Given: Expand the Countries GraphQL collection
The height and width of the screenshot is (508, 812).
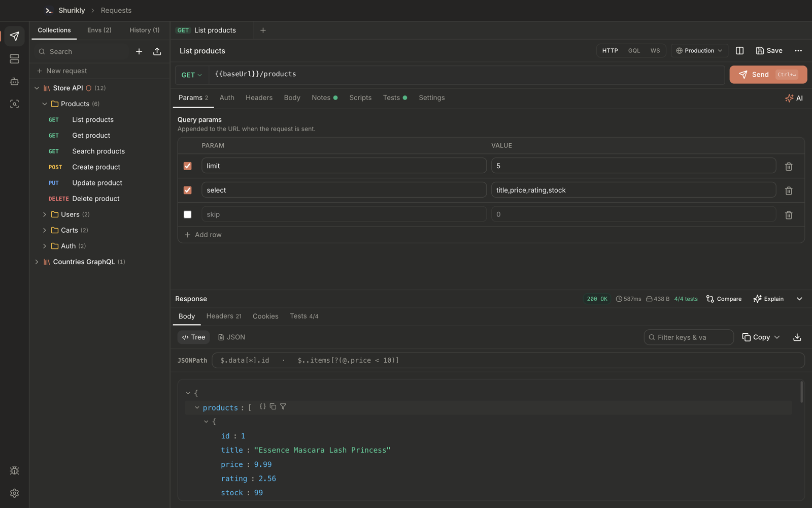Looking at the screenshot, I should pos(37,262).
